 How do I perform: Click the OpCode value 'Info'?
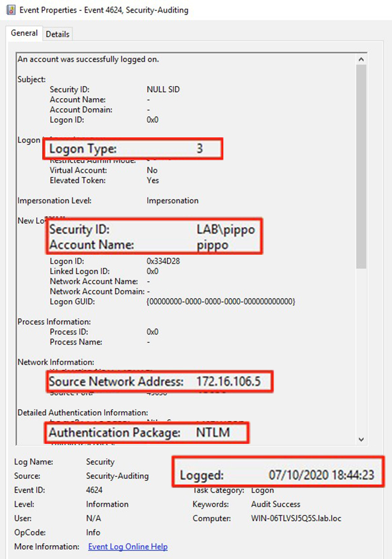click(93, 532)
